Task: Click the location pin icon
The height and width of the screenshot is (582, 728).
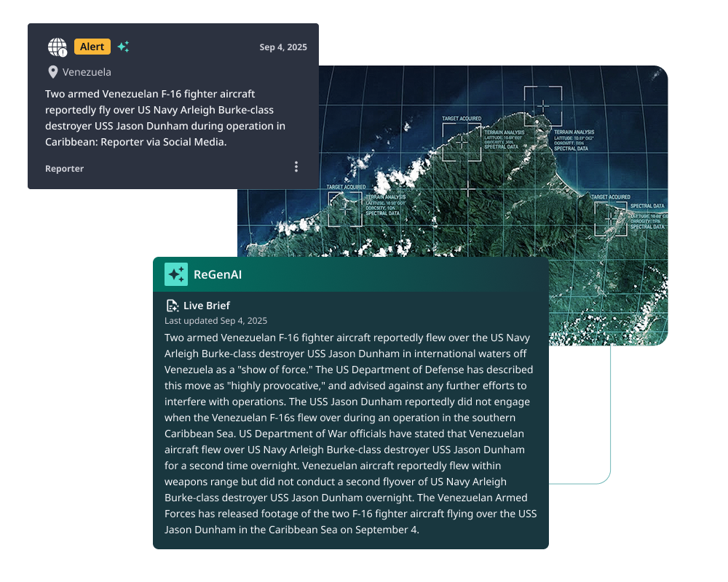Action: click(52, 72)
